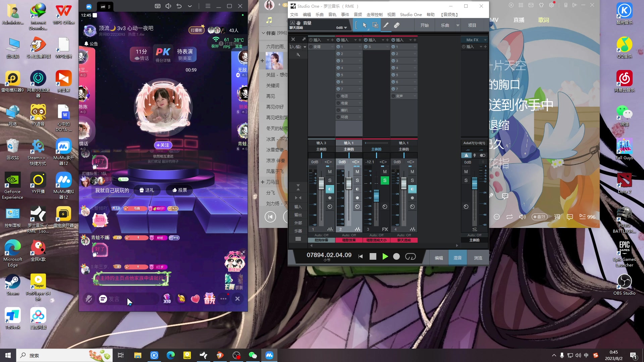Viewport: 644px width, 362px height.
Task: Open File Explorer from the taskbar
Action: (138, 355)
